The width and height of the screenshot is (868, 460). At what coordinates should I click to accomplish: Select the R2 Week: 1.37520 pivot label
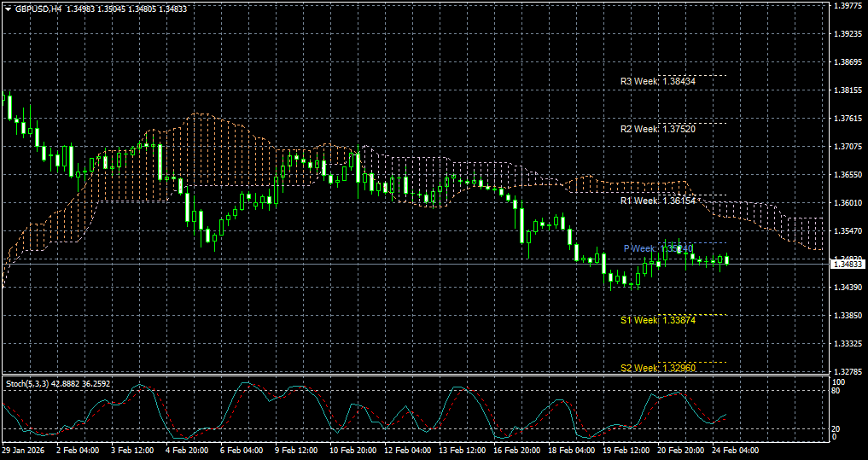pyautogui.click(x=658, y=129)
